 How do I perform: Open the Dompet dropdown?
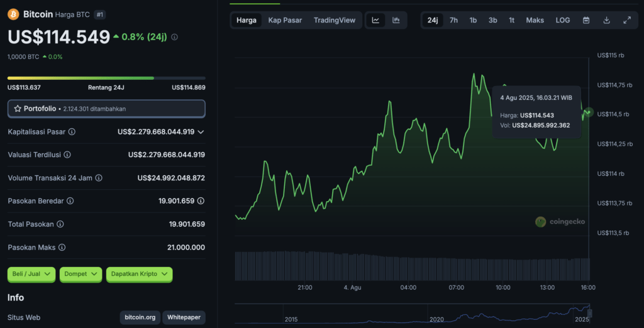(x=80, y=274)
